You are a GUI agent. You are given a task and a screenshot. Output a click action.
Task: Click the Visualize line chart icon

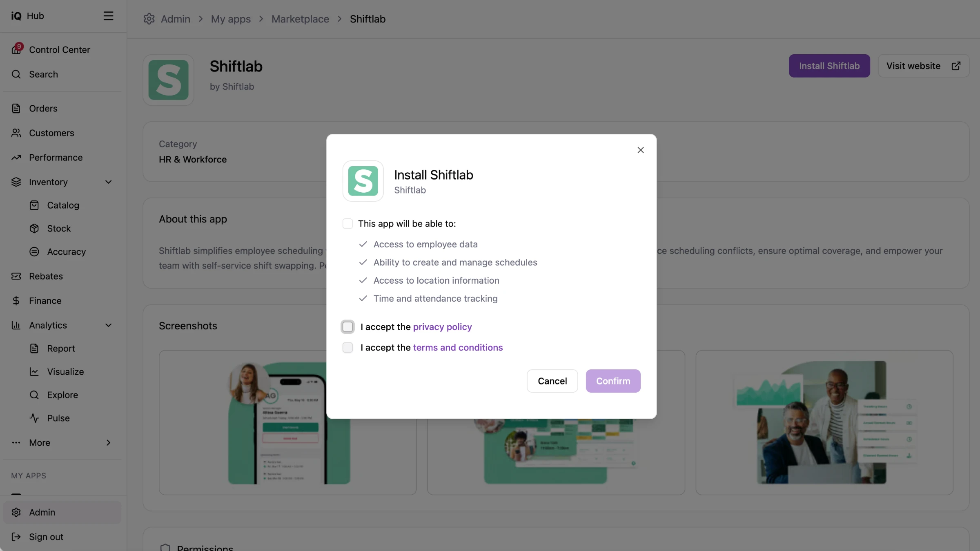tap(34, 372)
